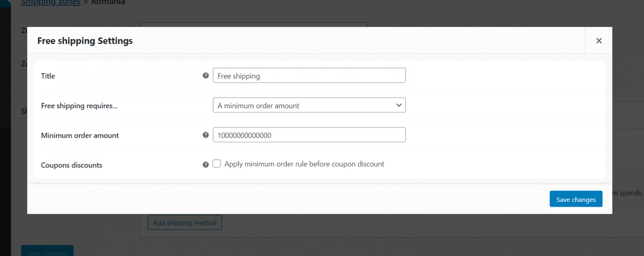Click the X icon to dismiss settings dialog
This screenshot has height=256, width=644.
[x=599, y=40]
